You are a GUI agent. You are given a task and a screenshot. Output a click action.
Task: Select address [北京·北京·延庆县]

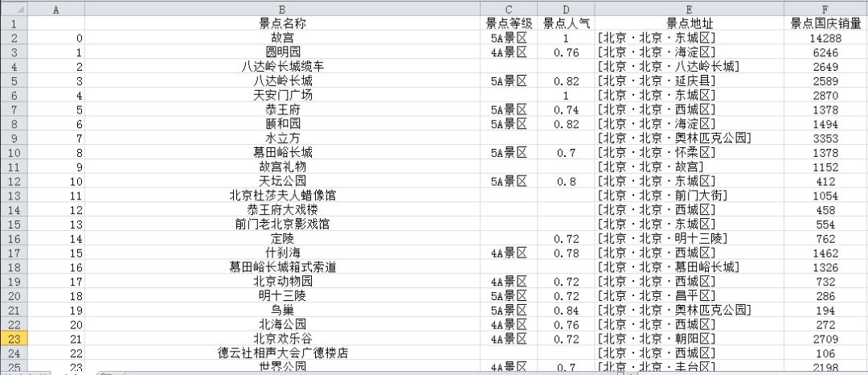click(690, 80)
